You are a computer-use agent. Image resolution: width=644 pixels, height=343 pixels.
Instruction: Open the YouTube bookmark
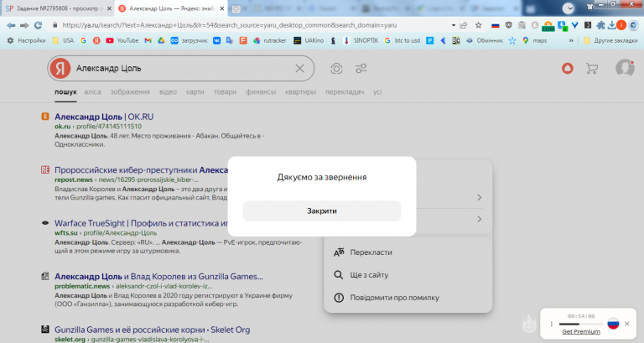click(x=122, y=40)
